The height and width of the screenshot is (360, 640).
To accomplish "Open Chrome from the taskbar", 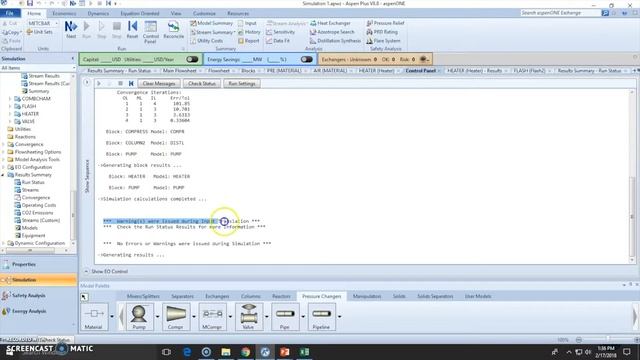I will tap(245, 351).
